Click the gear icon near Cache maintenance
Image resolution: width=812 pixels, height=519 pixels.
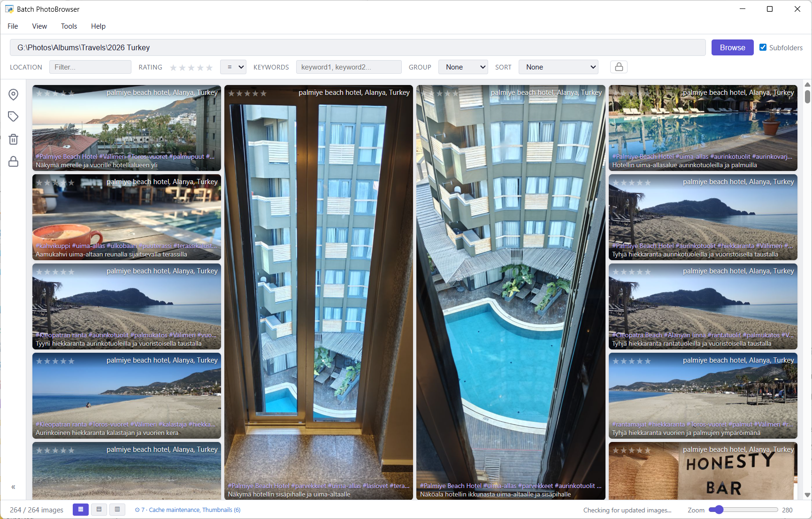pos(137,510)
